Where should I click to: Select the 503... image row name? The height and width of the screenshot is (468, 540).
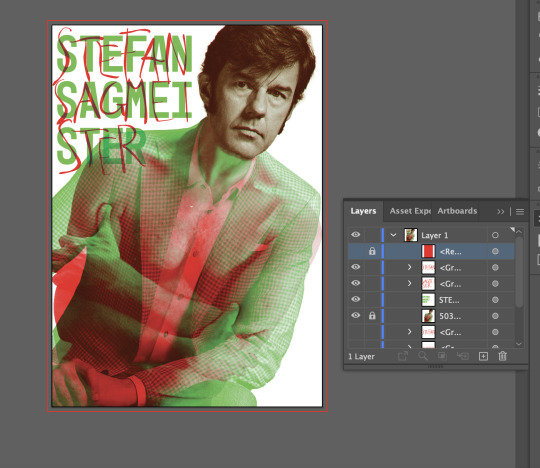[450, 316]
